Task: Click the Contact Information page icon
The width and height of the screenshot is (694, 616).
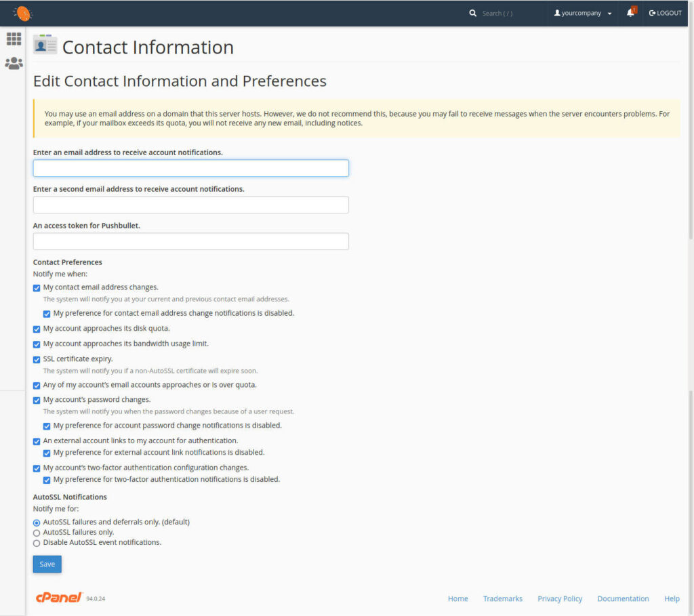Action: (x=45, y=45)
